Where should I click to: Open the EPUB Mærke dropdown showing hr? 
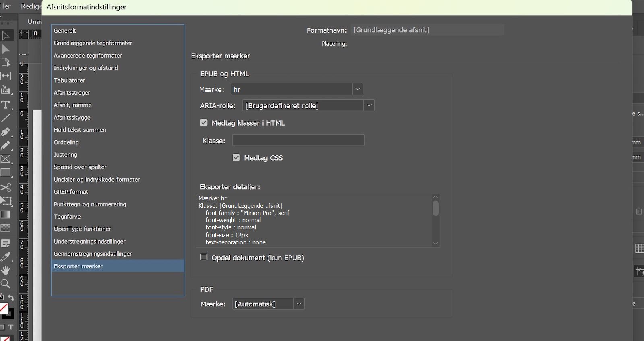tap(357, 89)
